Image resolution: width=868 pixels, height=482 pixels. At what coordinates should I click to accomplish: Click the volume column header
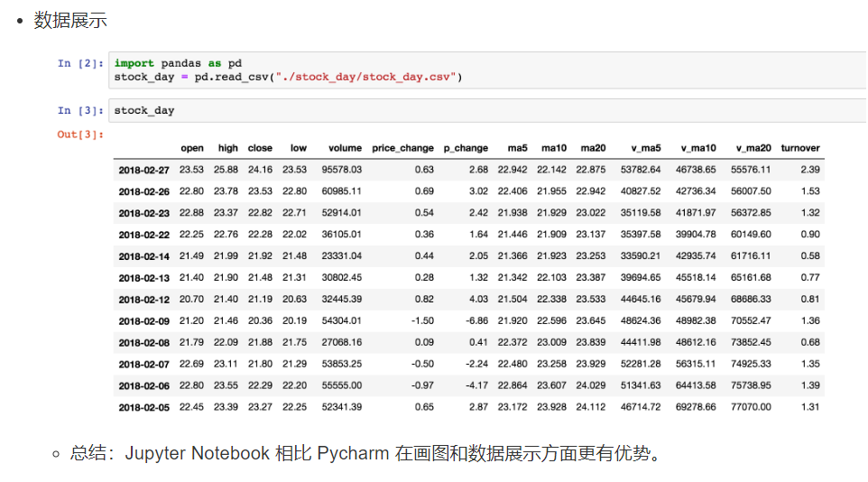pyautogui.click(x=345, y=148)
